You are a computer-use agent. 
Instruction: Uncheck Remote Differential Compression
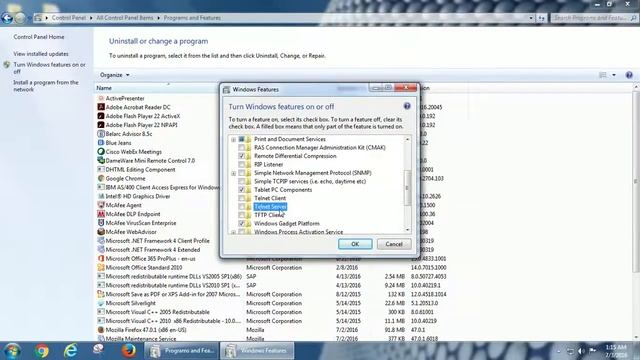pyautogui.click(x=242, y=156)
